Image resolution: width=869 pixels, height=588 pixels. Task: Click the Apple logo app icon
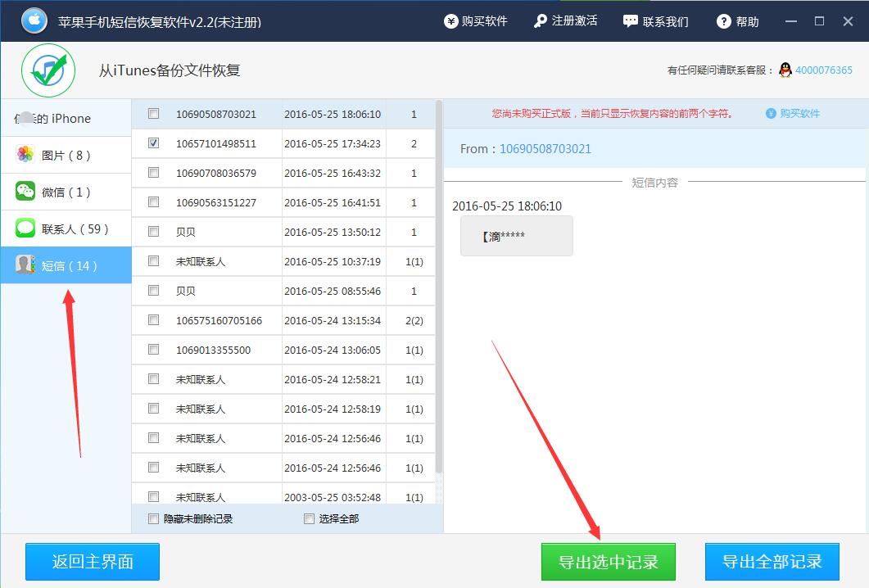(34, 20)
